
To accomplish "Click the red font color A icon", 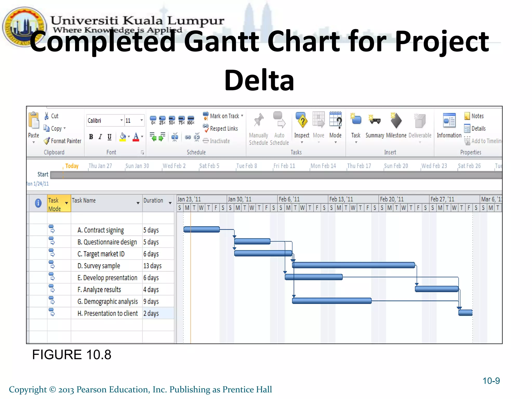I will (136, 137).
